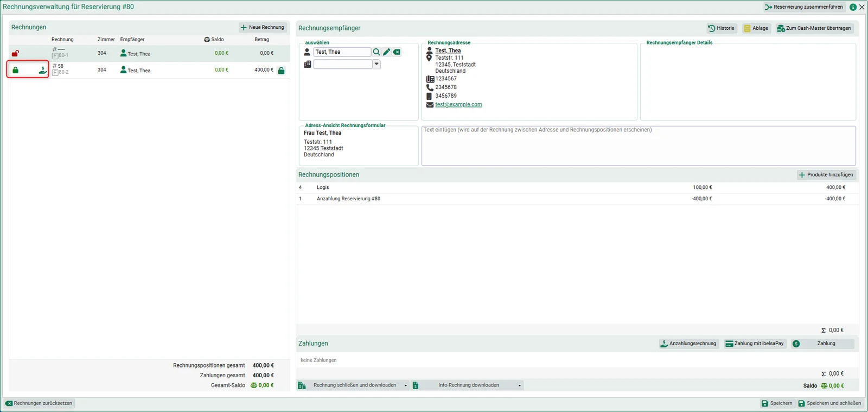Click the Speichern button
The height and width of the screenshot is (412, 868).
(777, 403)
